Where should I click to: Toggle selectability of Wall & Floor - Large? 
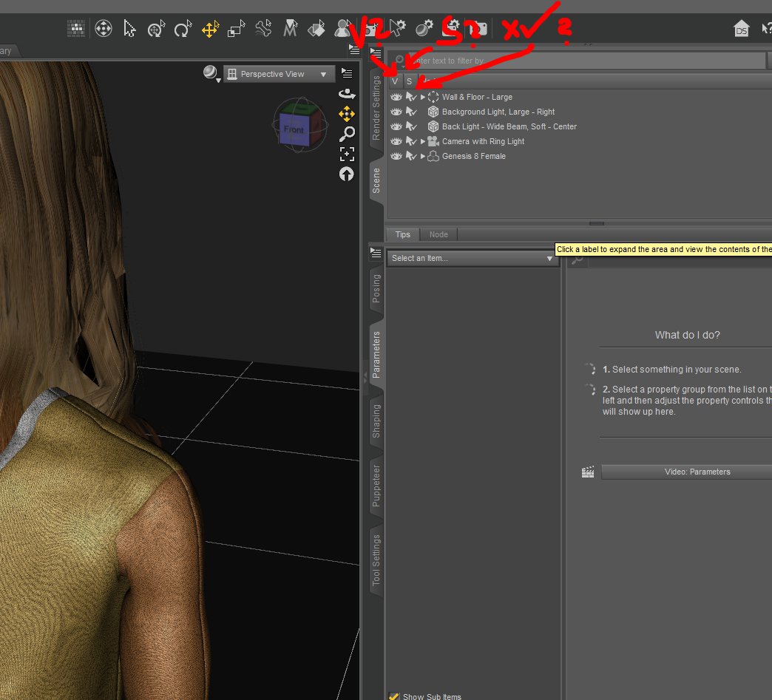pos(411,97)
